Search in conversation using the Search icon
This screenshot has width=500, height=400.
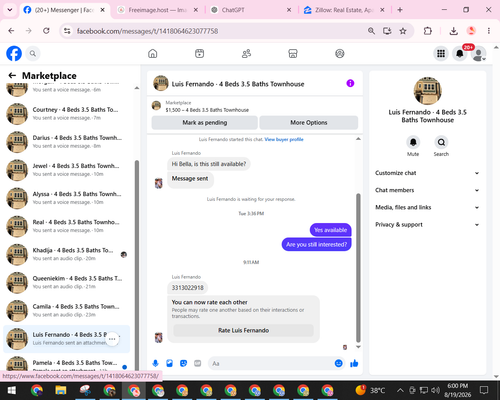click(441, 142)
